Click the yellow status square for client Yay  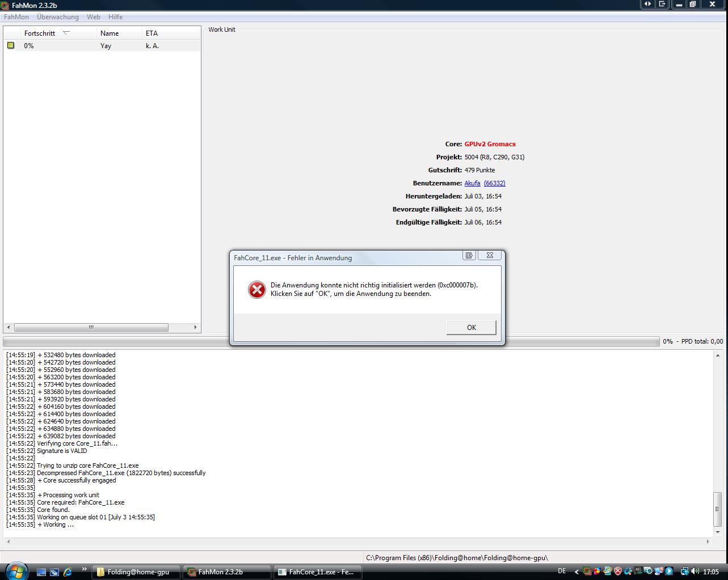pos(11,45)
